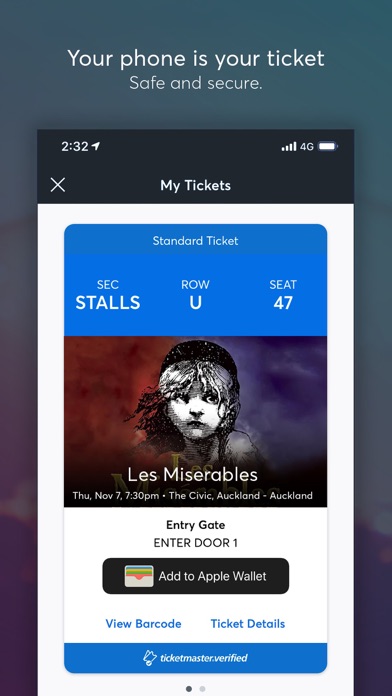Select the first ticket page dot

click(x=189, y=689)
